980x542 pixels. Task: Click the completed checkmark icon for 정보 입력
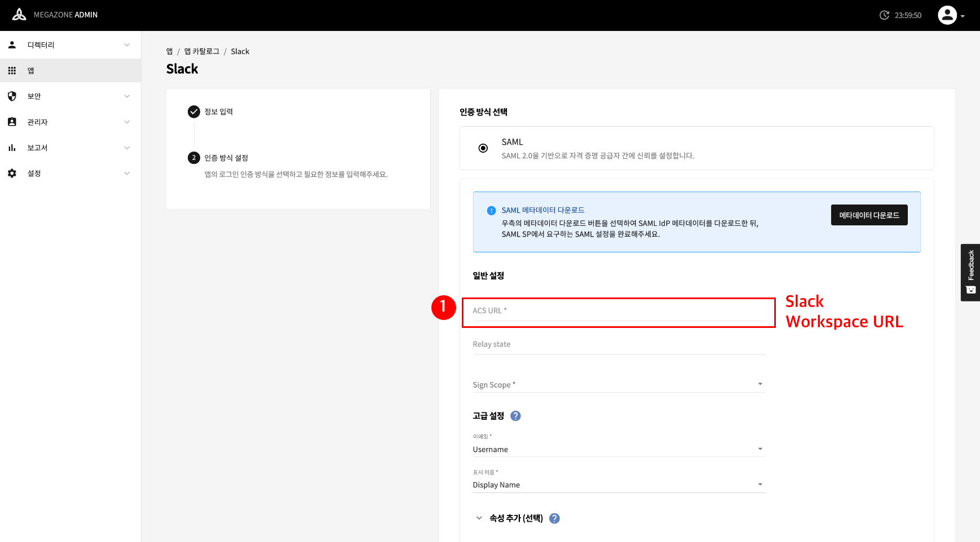coord(194,112)
